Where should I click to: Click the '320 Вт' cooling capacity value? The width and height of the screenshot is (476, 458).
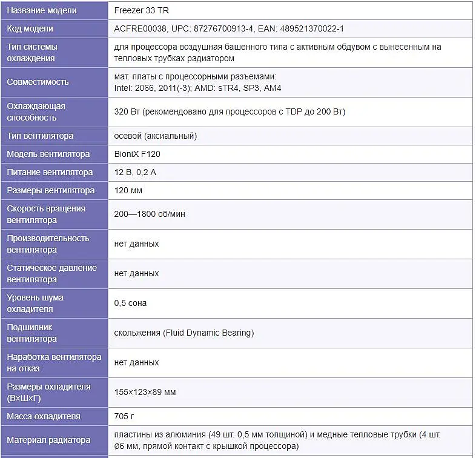click(x=230, y=112)
